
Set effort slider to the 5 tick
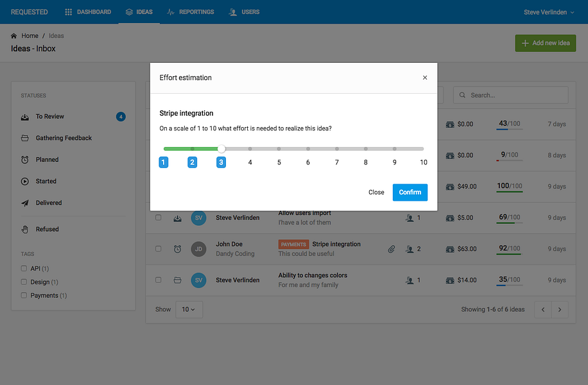coord(279,149)
